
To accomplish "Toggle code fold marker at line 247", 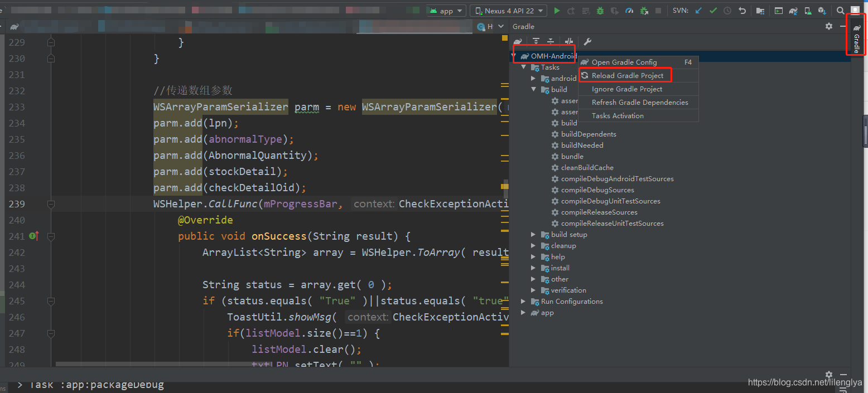I will click(51, 333).
